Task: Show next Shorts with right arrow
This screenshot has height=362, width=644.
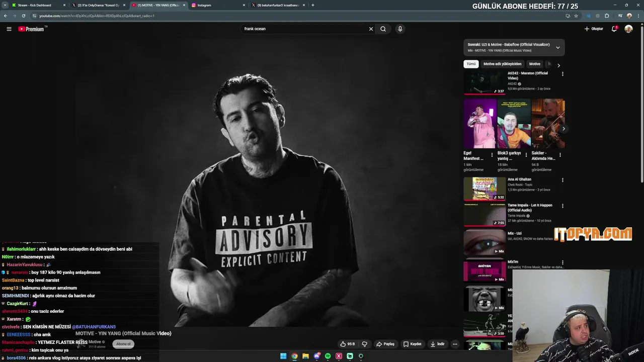Action: click(563, 129)
